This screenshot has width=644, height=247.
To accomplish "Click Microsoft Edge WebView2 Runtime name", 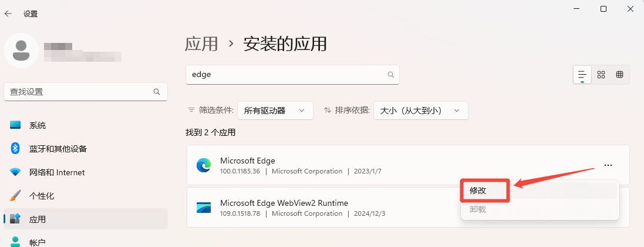I will (284, 203).
